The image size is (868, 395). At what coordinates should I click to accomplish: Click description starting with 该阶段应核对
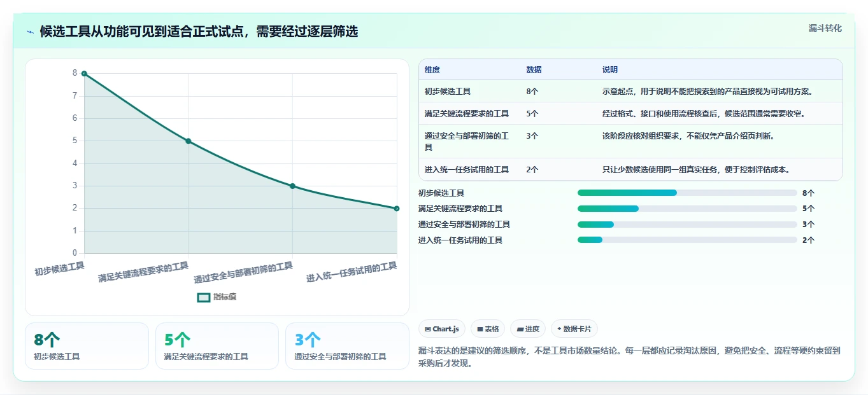coord(688,136)
